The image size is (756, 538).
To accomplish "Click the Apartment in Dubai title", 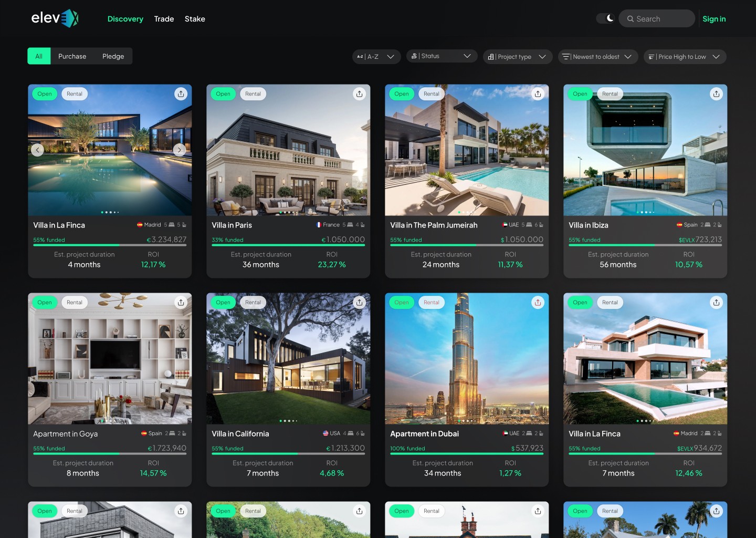I will 424,433.
